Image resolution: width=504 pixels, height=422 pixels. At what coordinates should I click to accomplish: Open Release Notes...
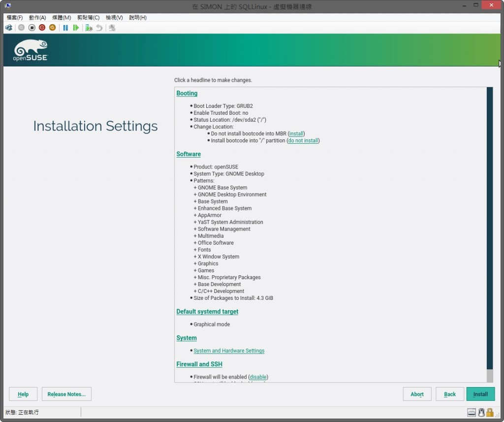click(66, 394)
